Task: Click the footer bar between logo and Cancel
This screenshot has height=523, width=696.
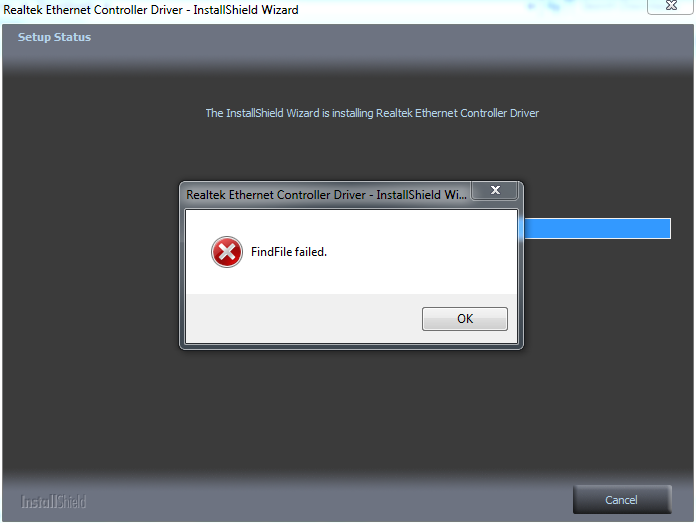Action: tap(328, 501)
